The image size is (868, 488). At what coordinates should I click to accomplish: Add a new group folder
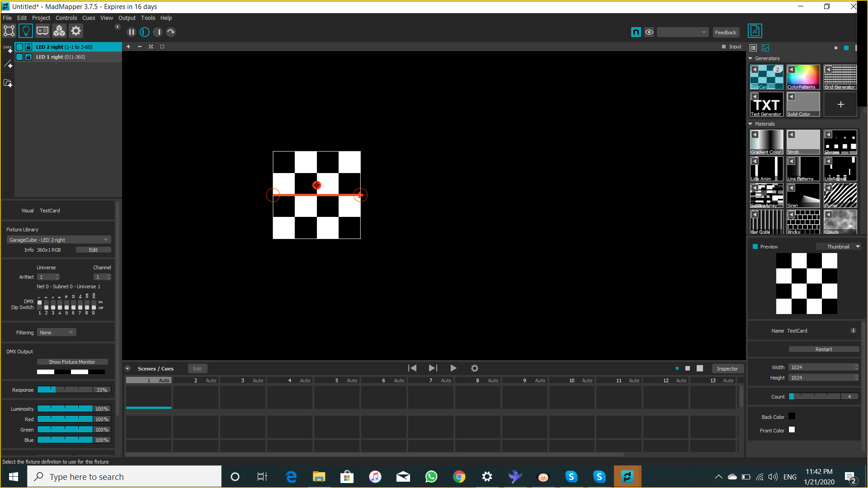(8, 83)
